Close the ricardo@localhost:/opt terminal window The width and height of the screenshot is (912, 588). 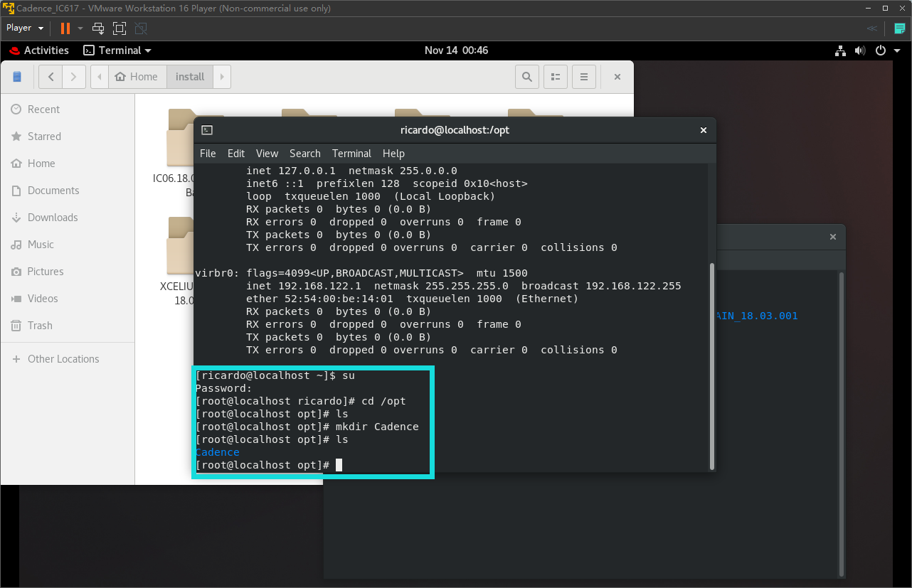[703, 130]
